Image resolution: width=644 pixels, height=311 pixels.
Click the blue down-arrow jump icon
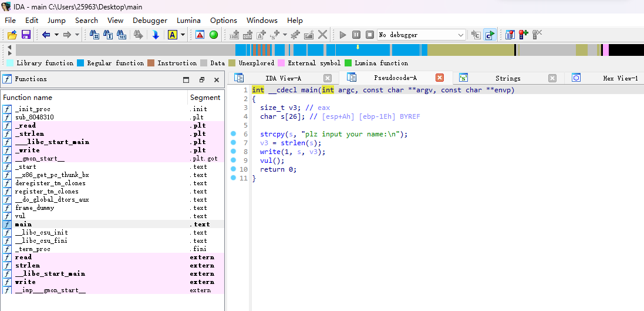[x=156, y=35]
